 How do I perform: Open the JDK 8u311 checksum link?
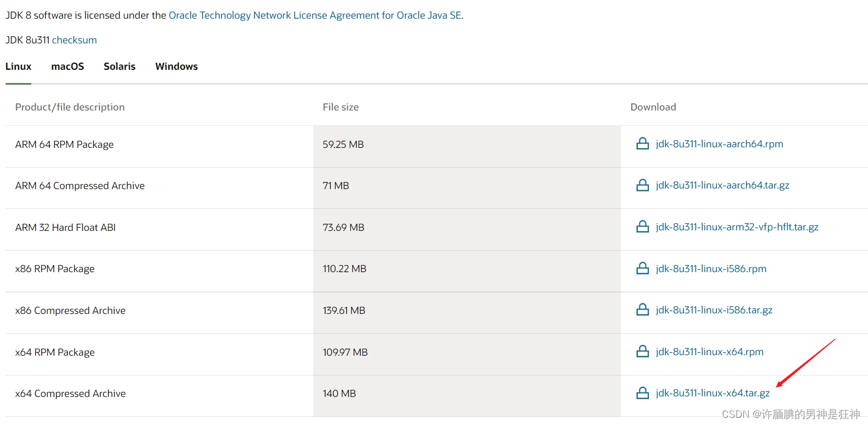74,40
